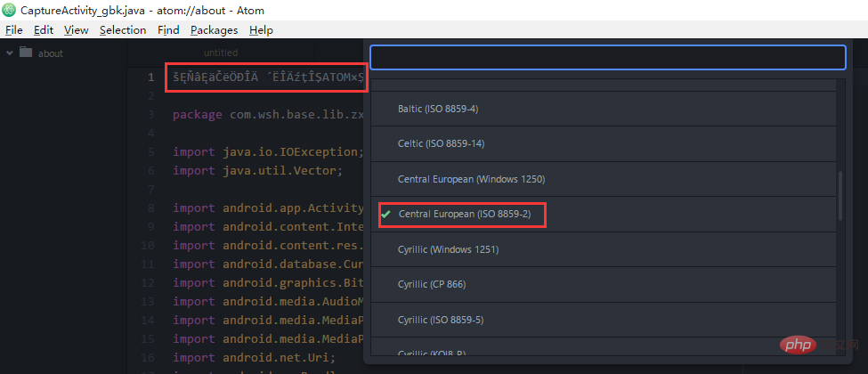Collapse the about folder chevron
The height and width of the screenshot is (374, 868).
[10, 53]
